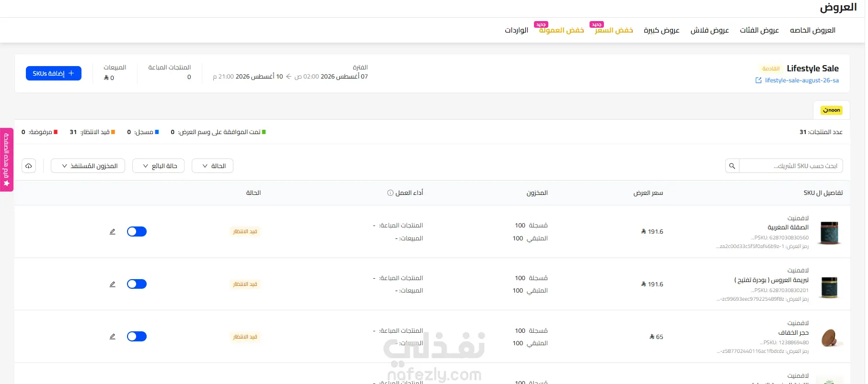Select the خفض العمولة tab
This screenshot has width=868, height=384.
coord(561,30)
